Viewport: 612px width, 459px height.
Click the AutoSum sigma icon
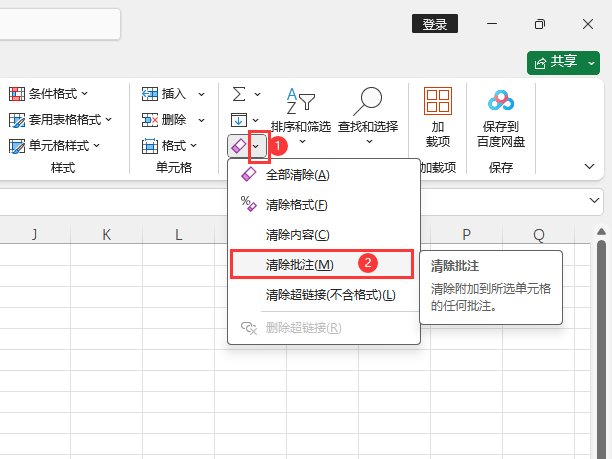(239, 94)
